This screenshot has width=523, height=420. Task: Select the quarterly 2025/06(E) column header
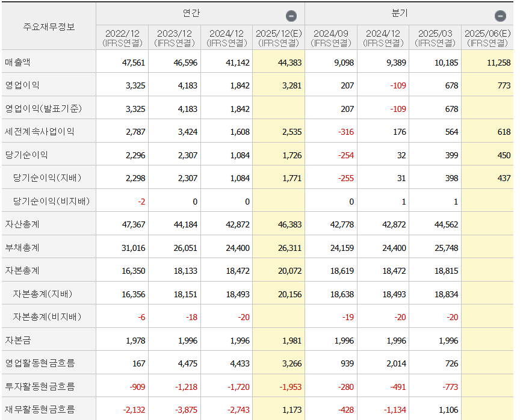click(x=487, y=38)
